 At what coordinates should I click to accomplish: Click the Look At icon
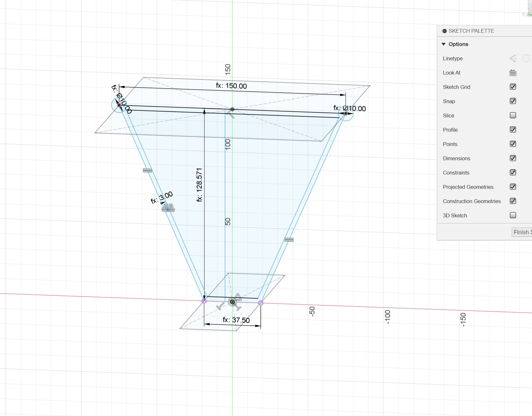click(x=513, y=73)
